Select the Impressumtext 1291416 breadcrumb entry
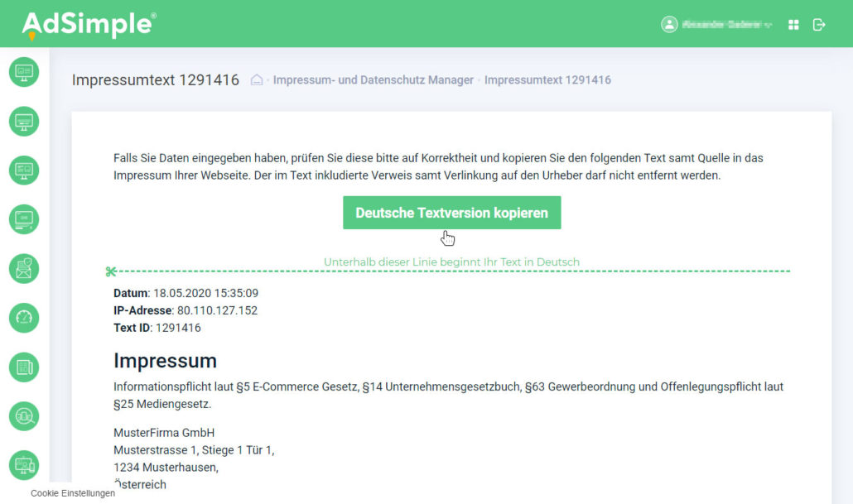The height and width of the screenshot is (504, 853). 548,79
